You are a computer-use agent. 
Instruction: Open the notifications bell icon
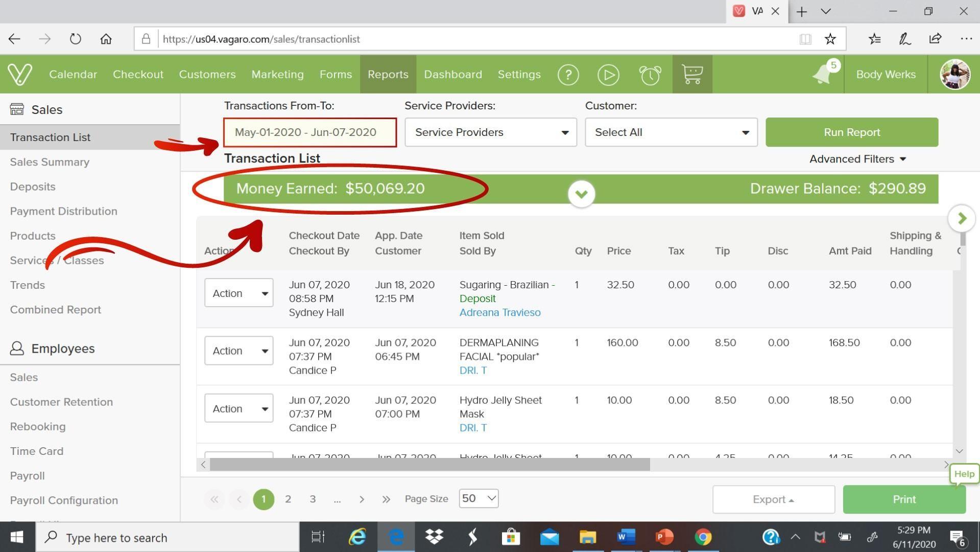click(x=823, y=75)
